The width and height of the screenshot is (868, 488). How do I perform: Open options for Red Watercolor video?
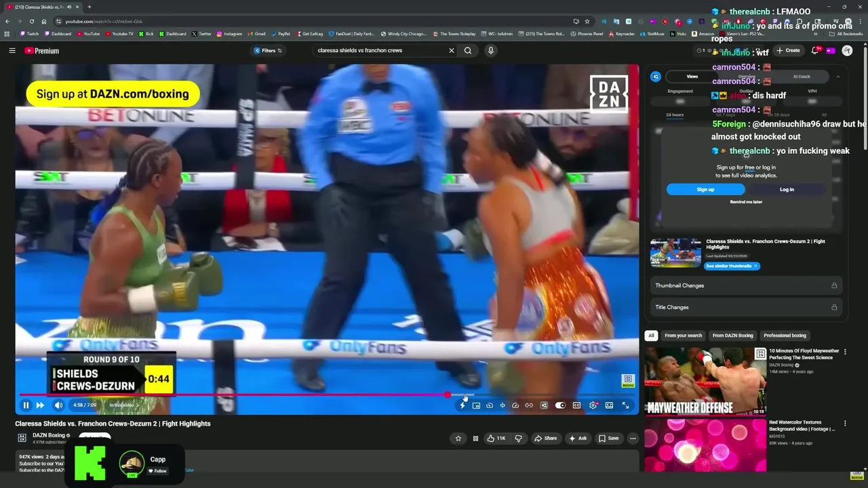[x=845, y=422]
